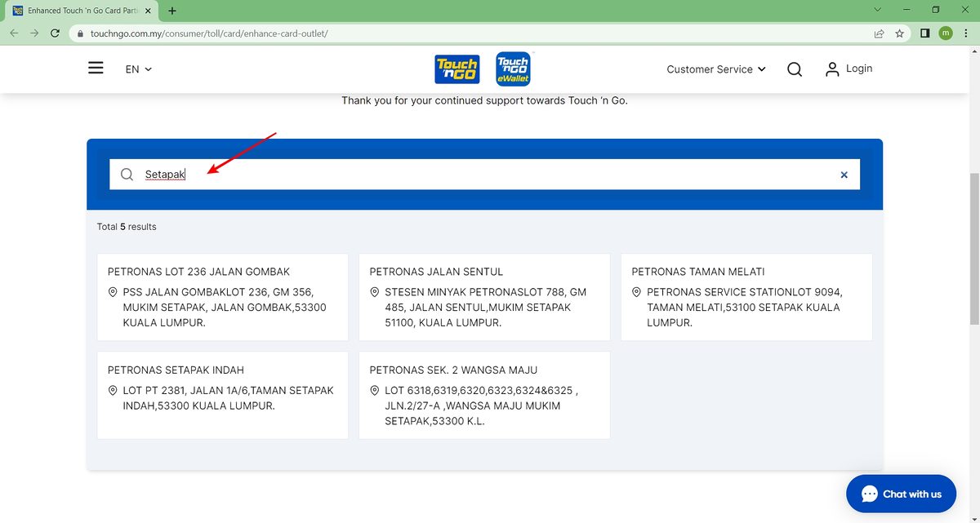The image size is (980, 523).
Task: Click the location pin for Setapak Indah address
Action: [113, 391]
